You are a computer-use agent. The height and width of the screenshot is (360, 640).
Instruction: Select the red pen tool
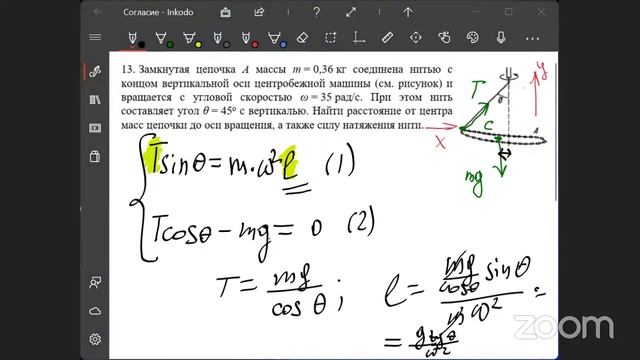pyautogui.click(x=247, y=38)
